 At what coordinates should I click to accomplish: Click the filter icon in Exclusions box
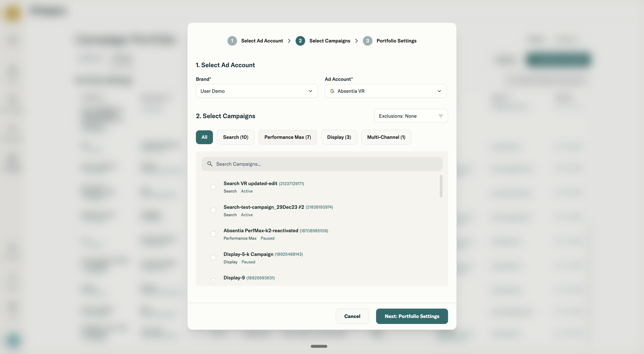pyautogui.click(x=440, y=116)
